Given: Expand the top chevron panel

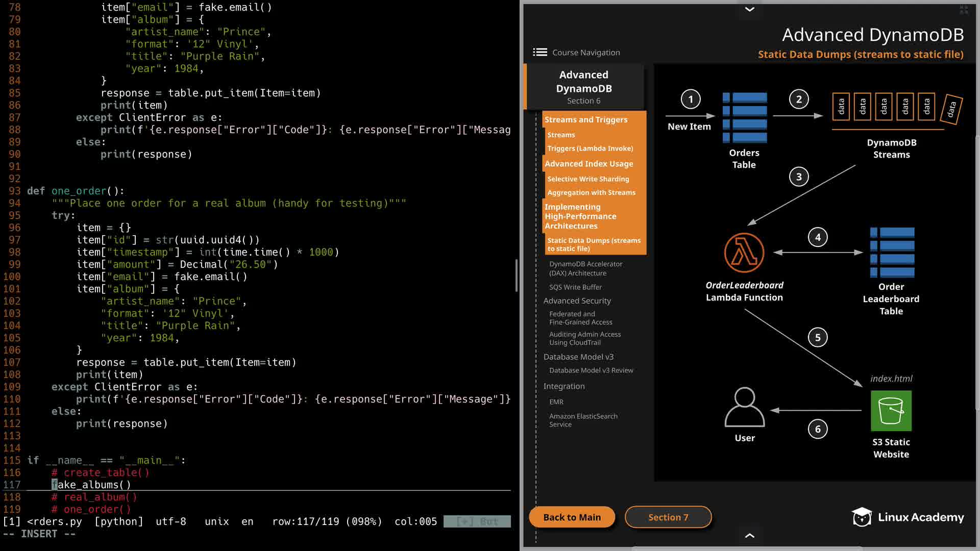Looking at the screenshot, I should [749, 9].
